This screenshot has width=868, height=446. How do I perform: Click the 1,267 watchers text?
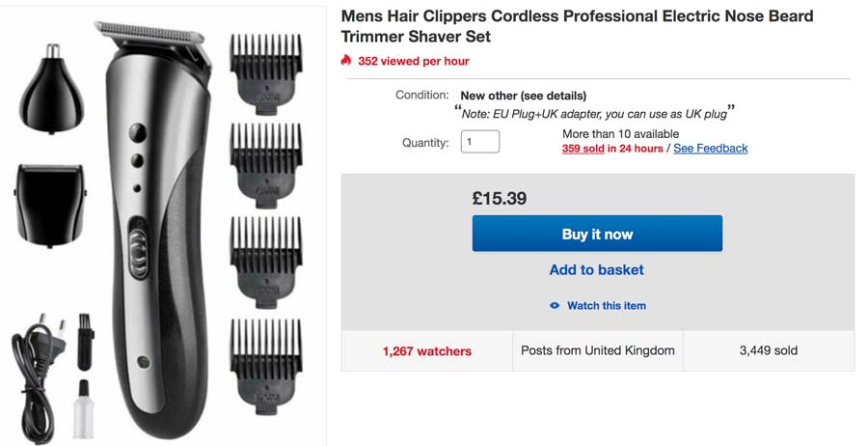tap(427, 351)
